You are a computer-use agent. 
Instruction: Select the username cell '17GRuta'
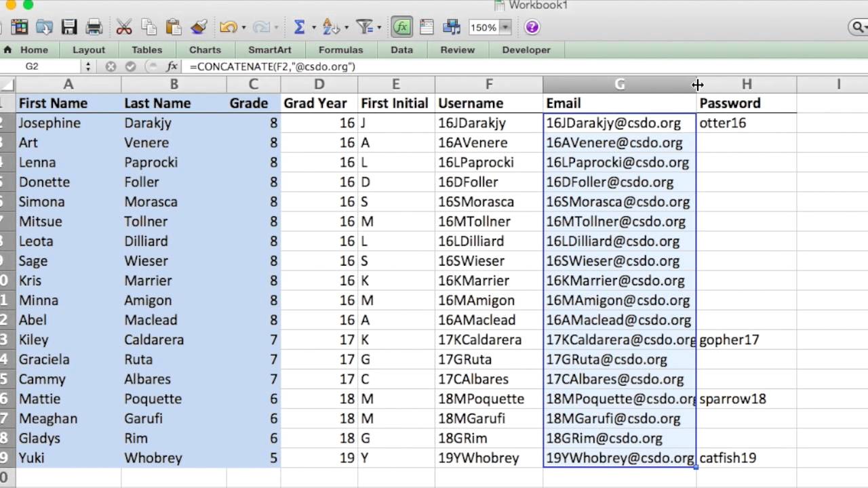tap(489, 359)
